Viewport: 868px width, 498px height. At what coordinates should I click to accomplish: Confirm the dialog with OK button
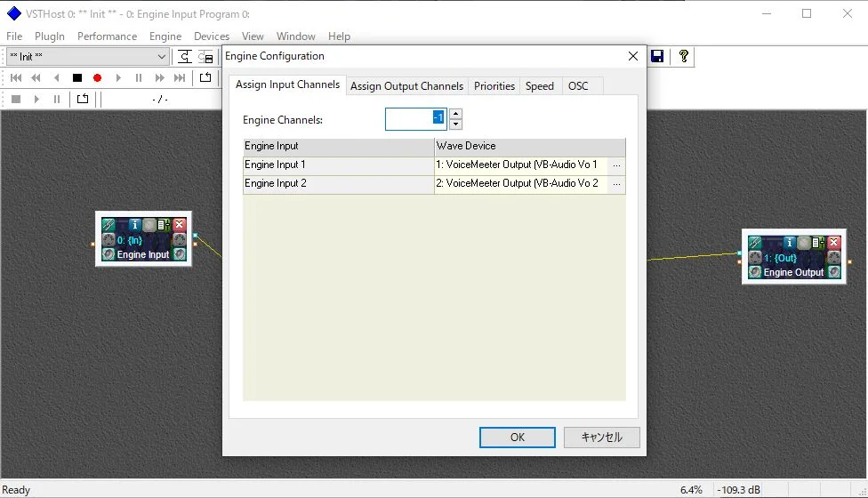(x=517, y=438)
